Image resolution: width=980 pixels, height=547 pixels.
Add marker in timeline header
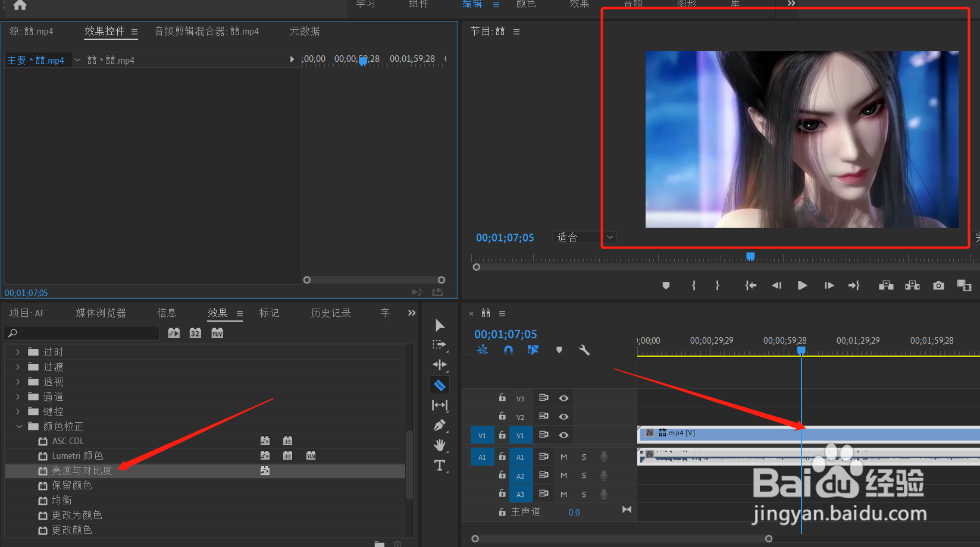pos(559,350)
